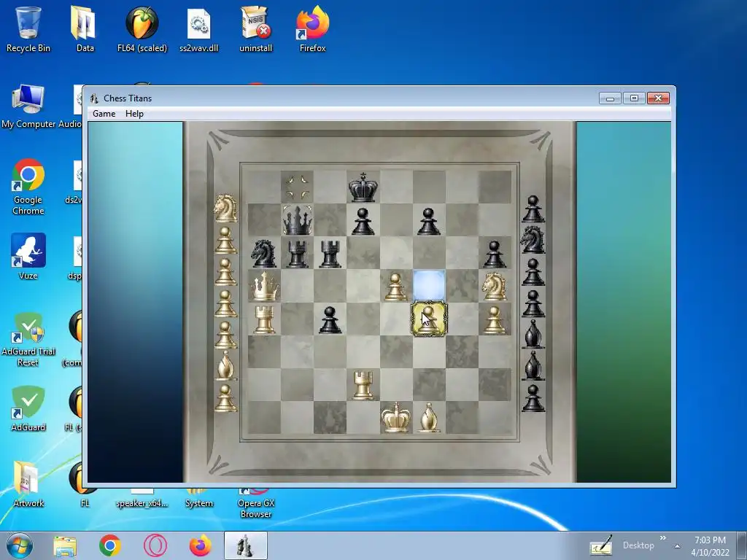Select the white king on e1

point(395,417)
